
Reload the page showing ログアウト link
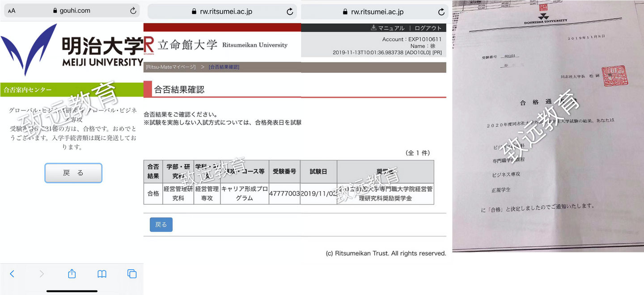(x=441, y=12)
